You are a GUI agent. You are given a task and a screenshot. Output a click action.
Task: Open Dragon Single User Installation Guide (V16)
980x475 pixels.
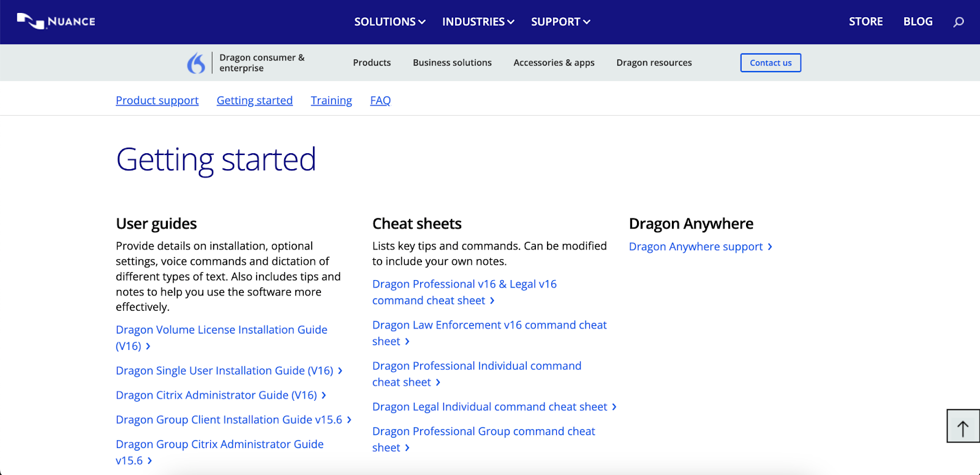pos(229,371)
